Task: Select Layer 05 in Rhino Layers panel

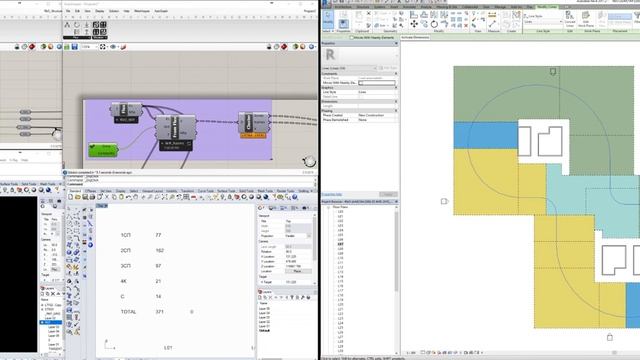Action: tap(264, 309)
